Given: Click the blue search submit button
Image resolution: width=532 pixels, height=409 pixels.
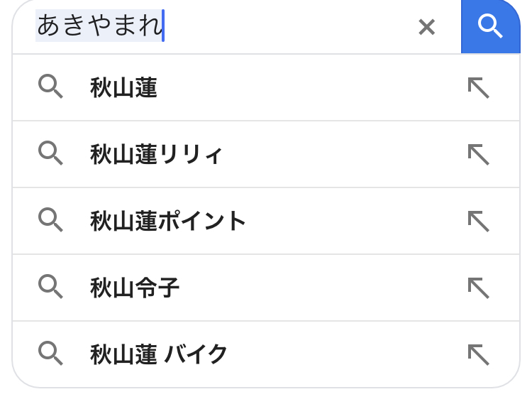Looking at the screenshot, I should pos(490,27).
